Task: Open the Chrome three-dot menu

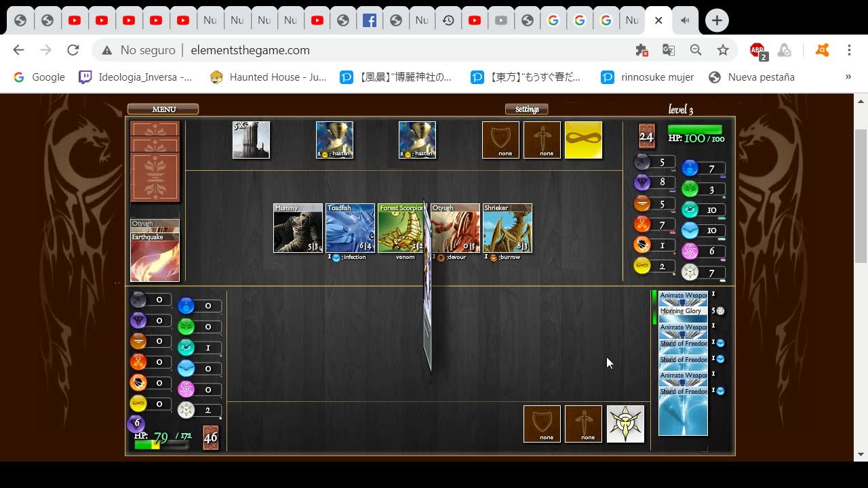Action: (849, 50)
